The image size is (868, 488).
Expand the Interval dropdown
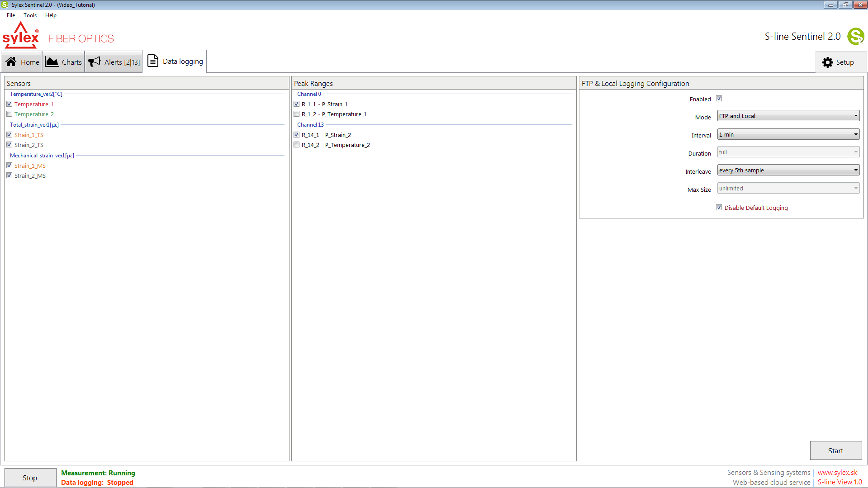(788, 134)
